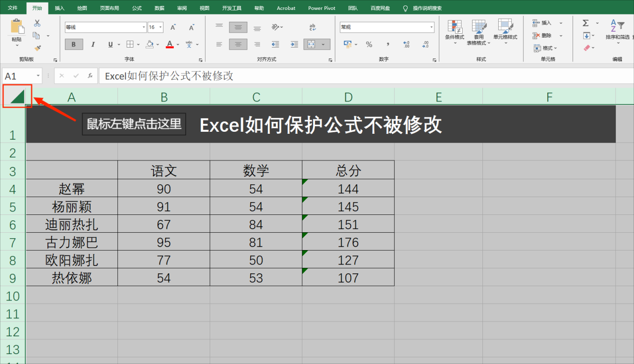Click increase indent icon
The width and height of the screenshot is (634, 364).
[x=294, y=45]
